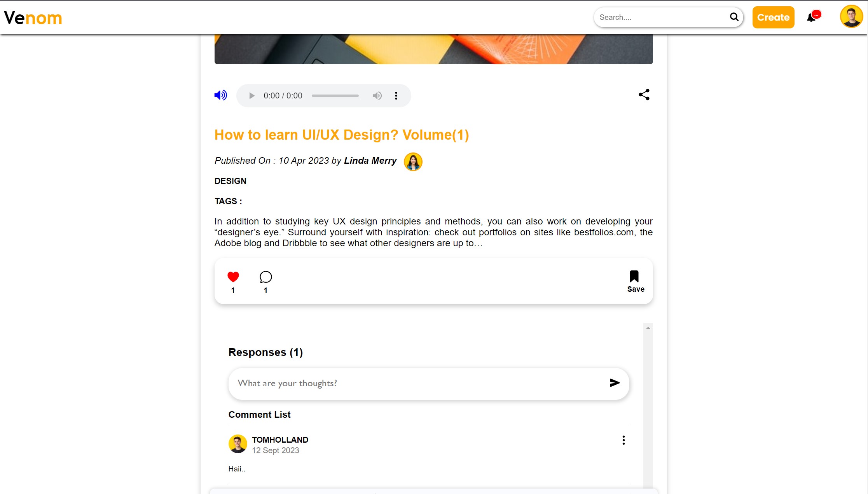Mute the audio player volume

377,96
